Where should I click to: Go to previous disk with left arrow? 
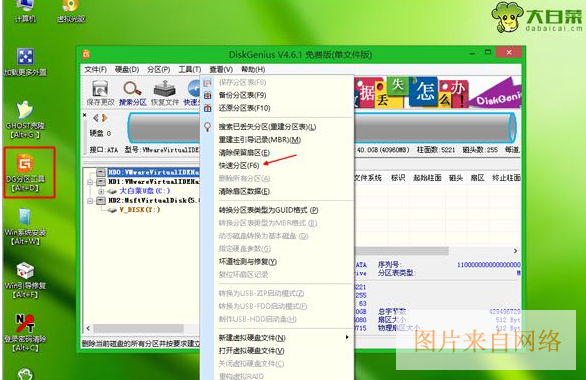(96, 118)
